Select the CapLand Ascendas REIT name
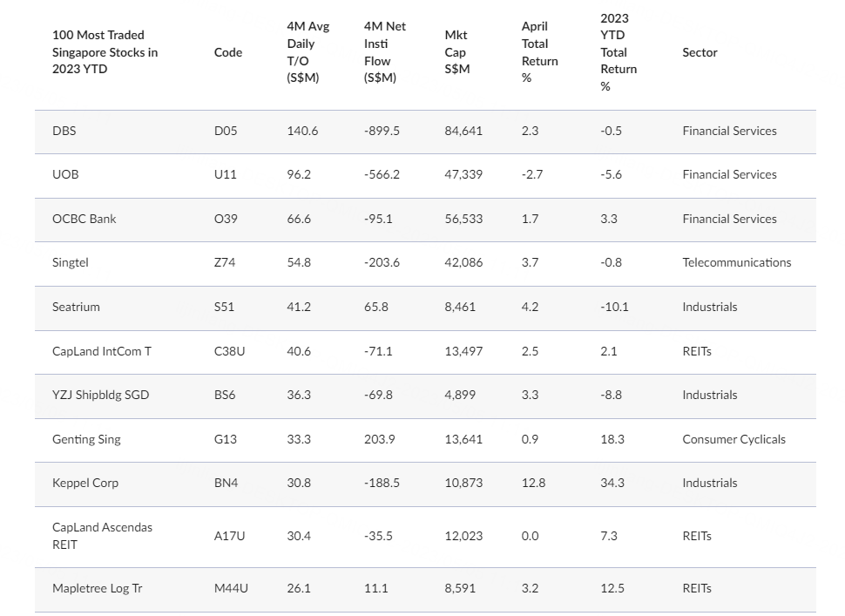This screenshot has width=845, height=616. [102, 536]
